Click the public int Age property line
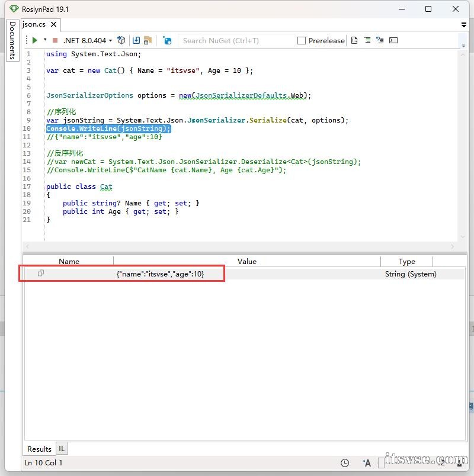The width and height of the screenshot is (474, 476). [x=121, y=211]
